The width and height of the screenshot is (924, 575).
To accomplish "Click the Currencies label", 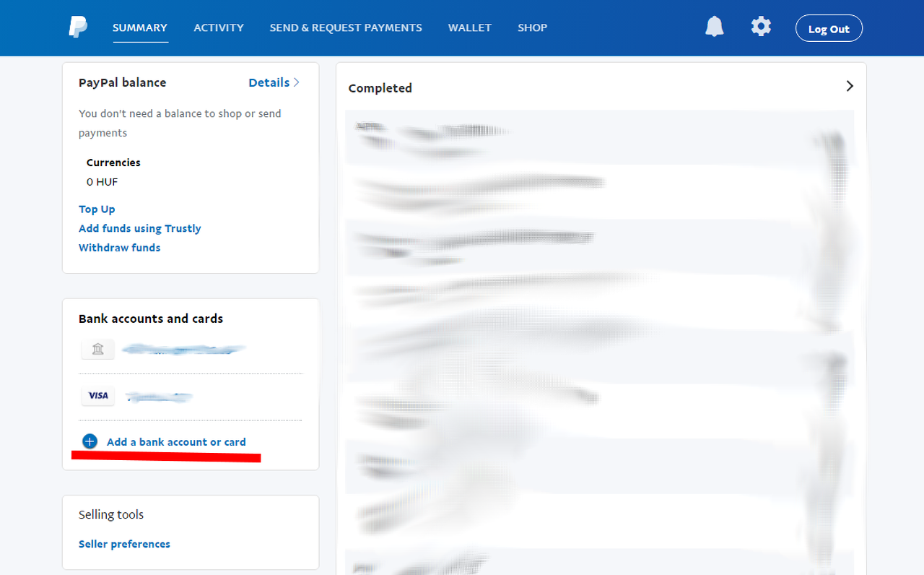I will [113, 163].
